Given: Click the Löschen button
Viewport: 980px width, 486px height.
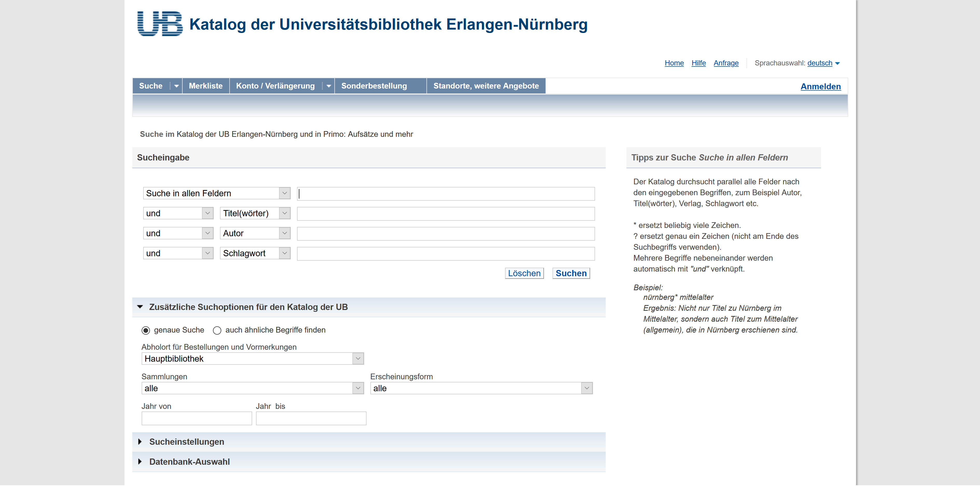Looking at the screenshot, I should (524, 273).
